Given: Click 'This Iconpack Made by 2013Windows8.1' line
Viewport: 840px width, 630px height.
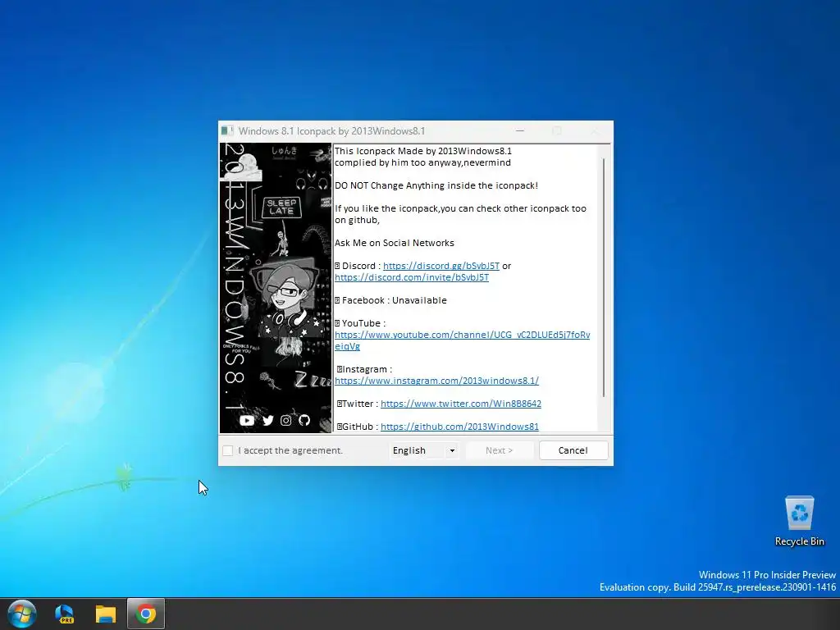Looking at the screenshot, I should pyautogui.click(x=423, y=151).
